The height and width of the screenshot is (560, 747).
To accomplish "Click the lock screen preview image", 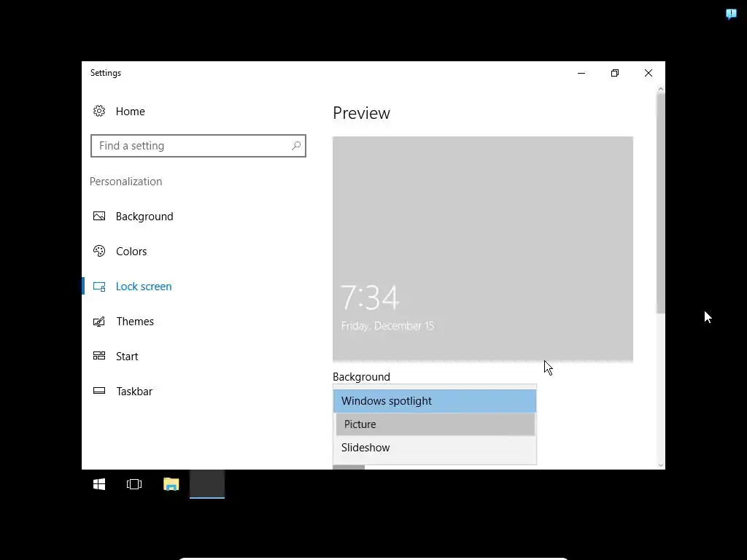I will pyautogui.click(x=483, y=249).
